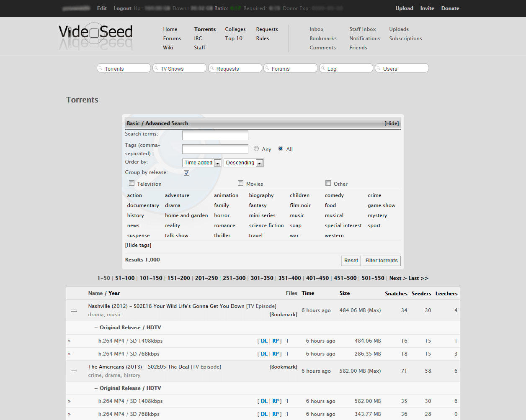The width and height of the screenshot is (526, 420).
Task: Go to the Forums navigation link
Action: tap(172, 38)
